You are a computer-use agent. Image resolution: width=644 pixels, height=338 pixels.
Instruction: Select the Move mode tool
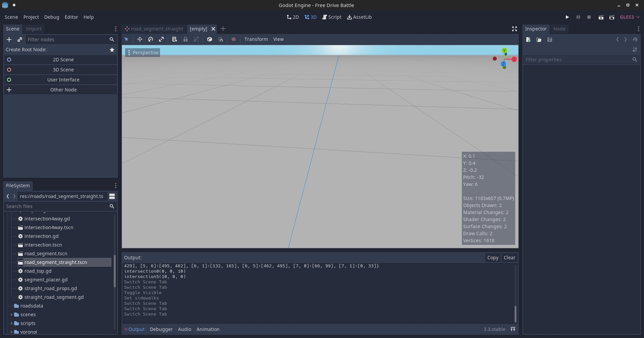[x=140, y=39]
